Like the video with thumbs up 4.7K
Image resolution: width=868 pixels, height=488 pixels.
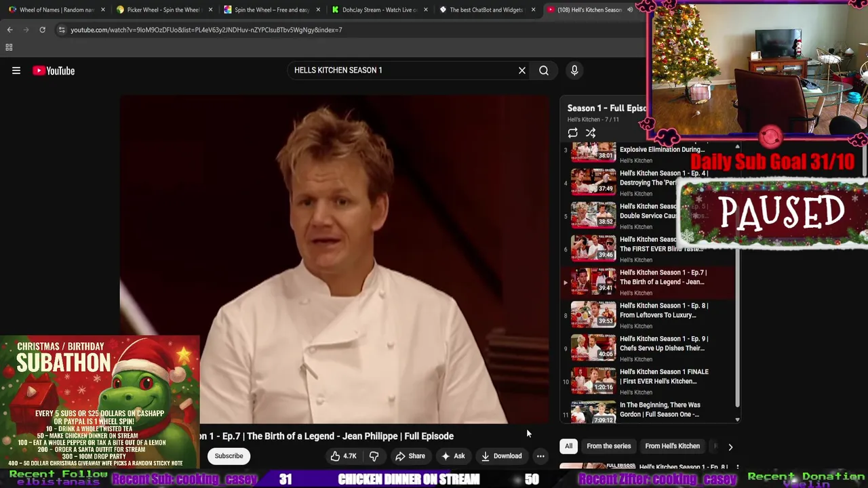pyautogui.click(x=343, y=456)
